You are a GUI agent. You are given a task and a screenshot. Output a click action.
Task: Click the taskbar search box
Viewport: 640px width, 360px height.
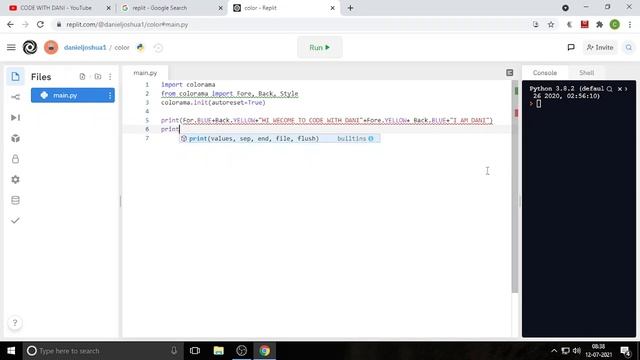pyautogui.click(x=102, y=351)
